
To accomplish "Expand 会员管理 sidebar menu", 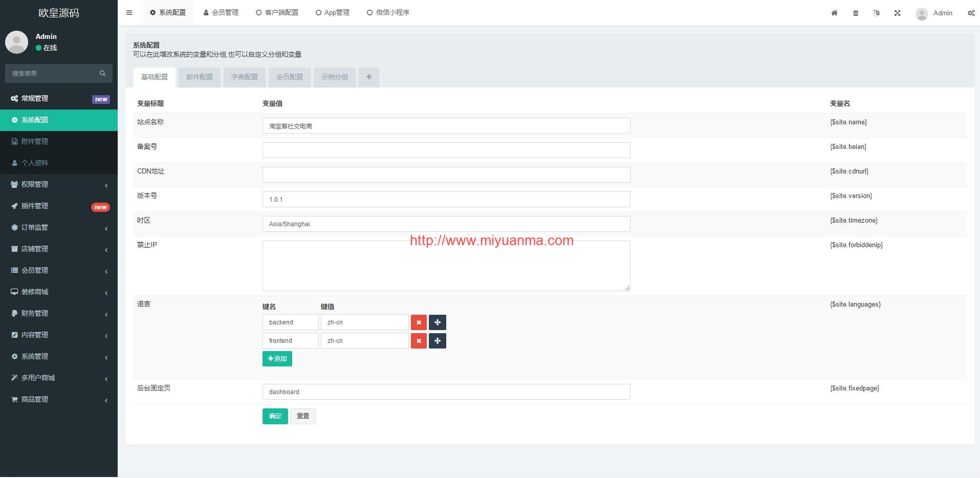I will click(x=59, y=271).
